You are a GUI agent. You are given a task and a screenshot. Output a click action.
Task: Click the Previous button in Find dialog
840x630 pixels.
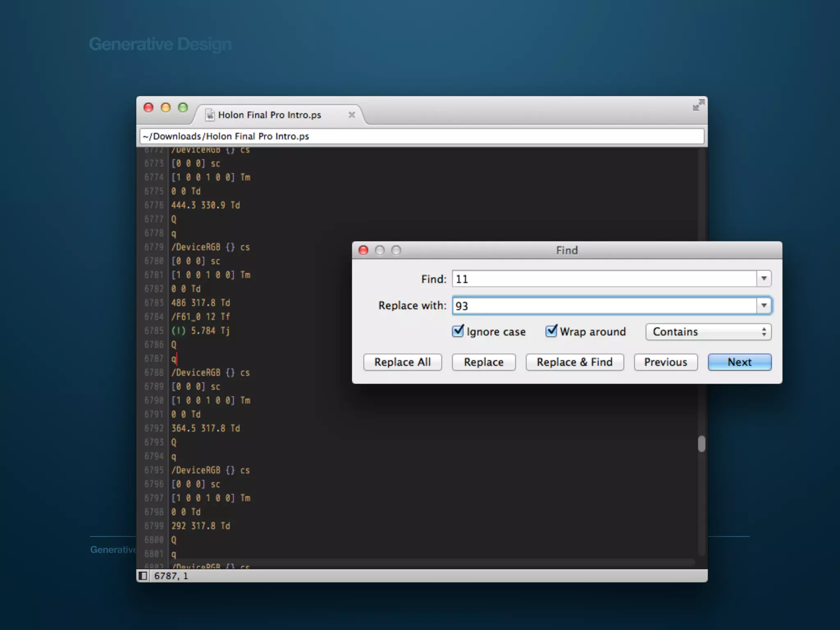665,362
